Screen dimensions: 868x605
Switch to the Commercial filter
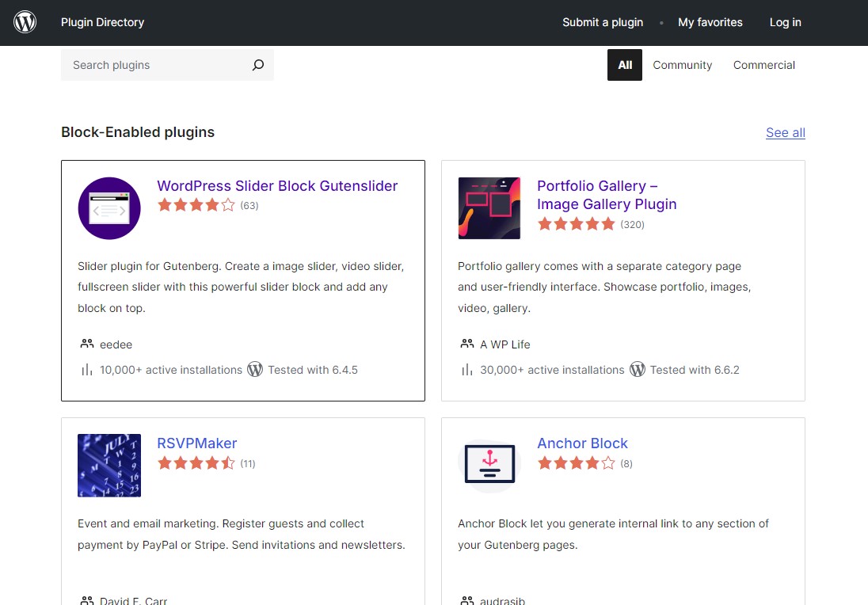pyautogui.click(x=764, y=65)
